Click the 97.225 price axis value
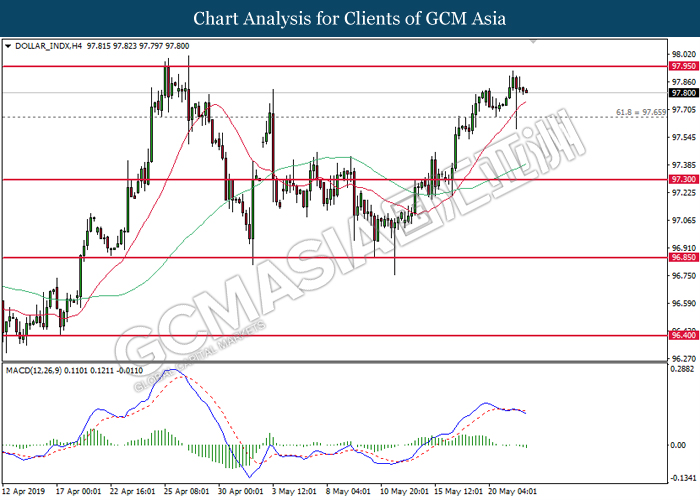 click(x=684, y=193)
